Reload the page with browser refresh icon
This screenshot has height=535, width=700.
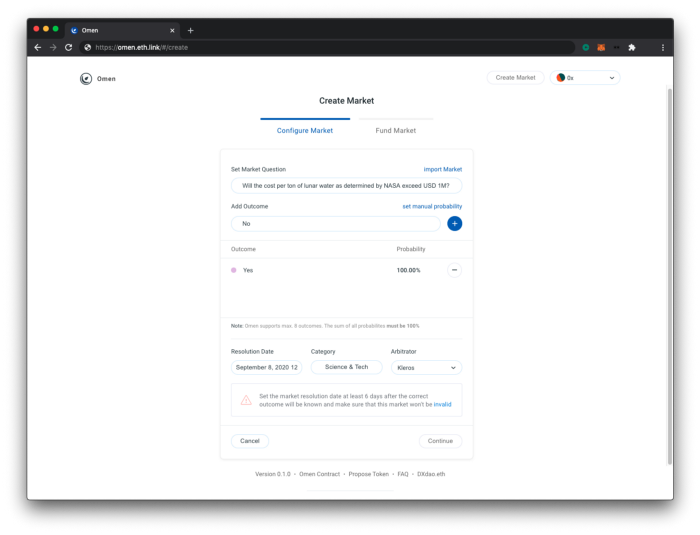tap(69, 47)
